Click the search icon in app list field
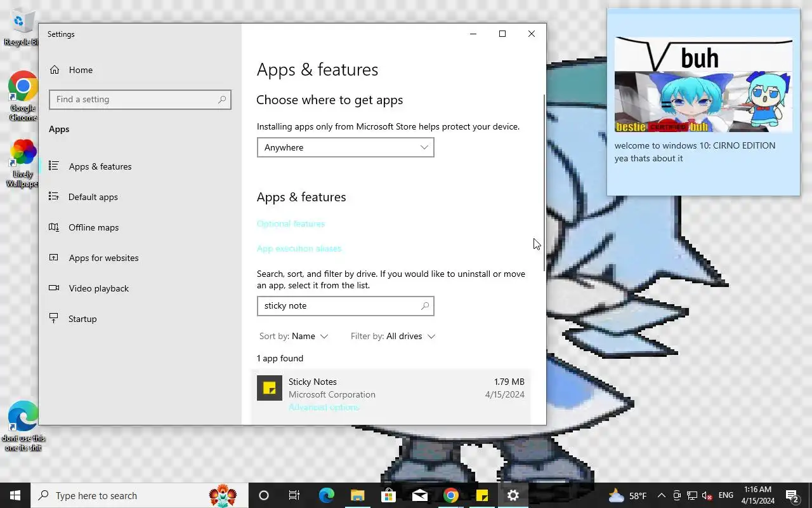The width and height of the screenshot is (812, 508). point(425,306)
